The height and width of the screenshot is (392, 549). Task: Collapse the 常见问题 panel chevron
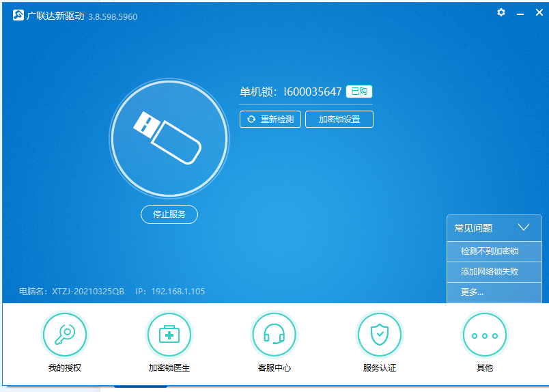524,227
